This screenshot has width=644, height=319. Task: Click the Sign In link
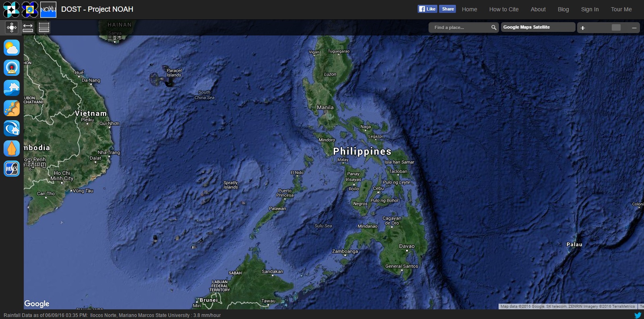(x=590, y=9)
